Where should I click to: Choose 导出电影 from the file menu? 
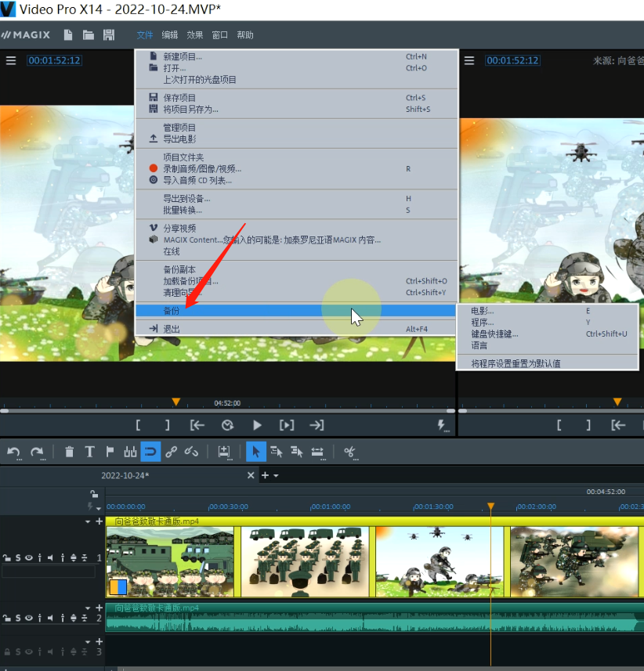(x=296, y=139)
